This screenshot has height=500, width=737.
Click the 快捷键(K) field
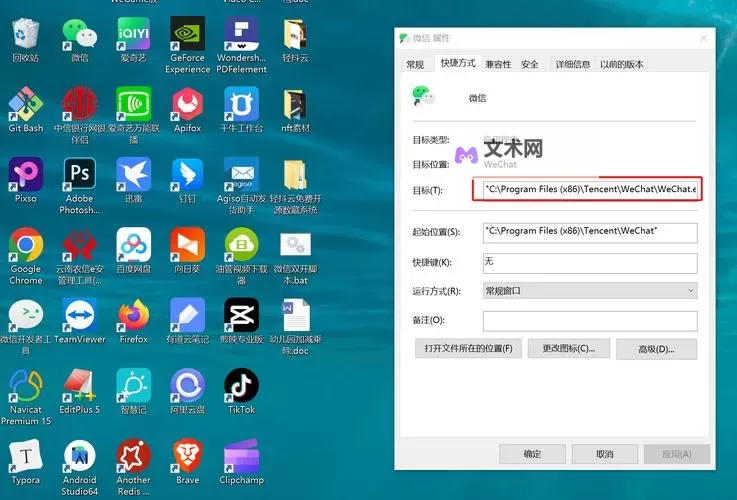[590, 263]
